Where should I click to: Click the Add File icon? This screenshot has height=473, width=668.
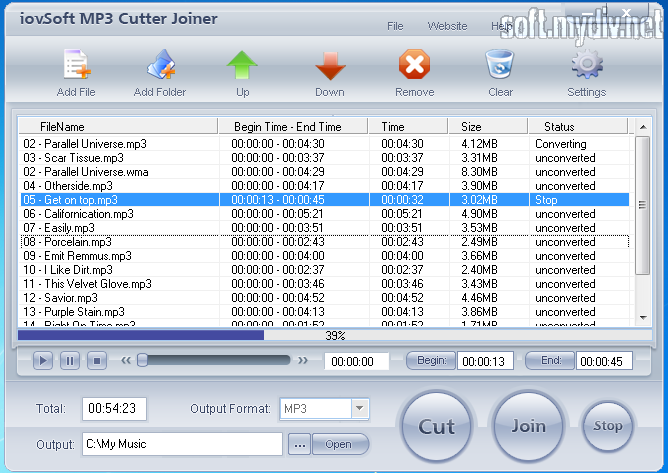click(77, 65)
